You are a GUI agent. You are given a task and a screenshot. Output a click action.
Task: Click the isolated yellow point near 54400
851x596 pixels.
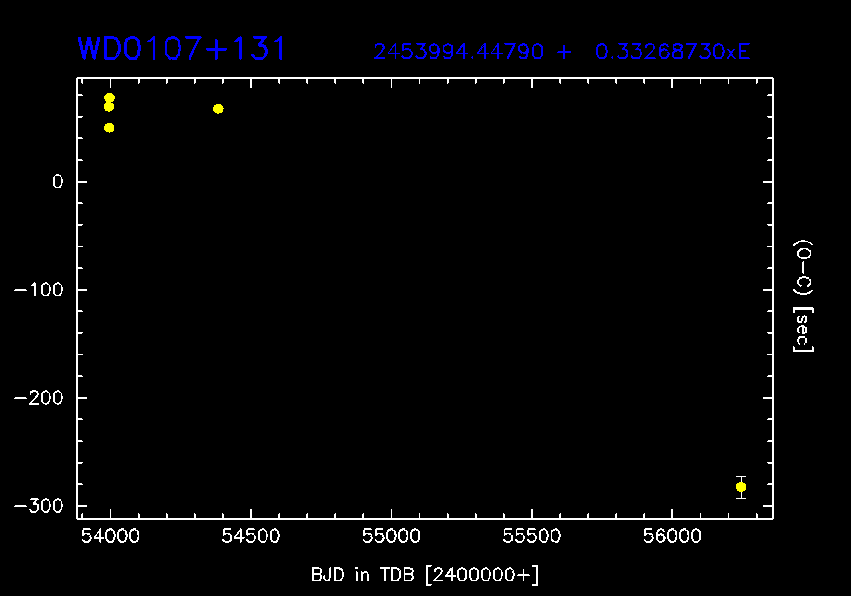pos(218,109)
